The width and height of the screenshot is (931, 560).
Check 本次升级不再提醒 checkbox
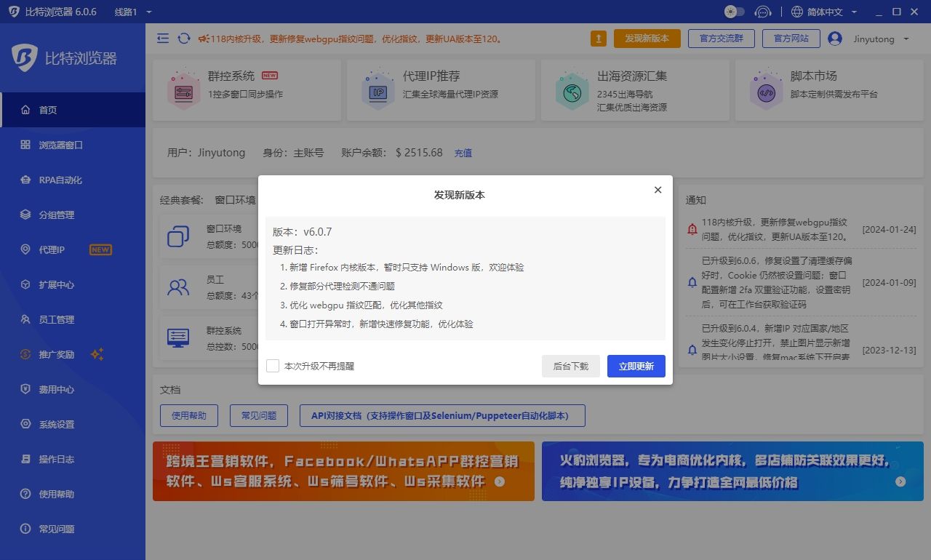tap(273, 366)
